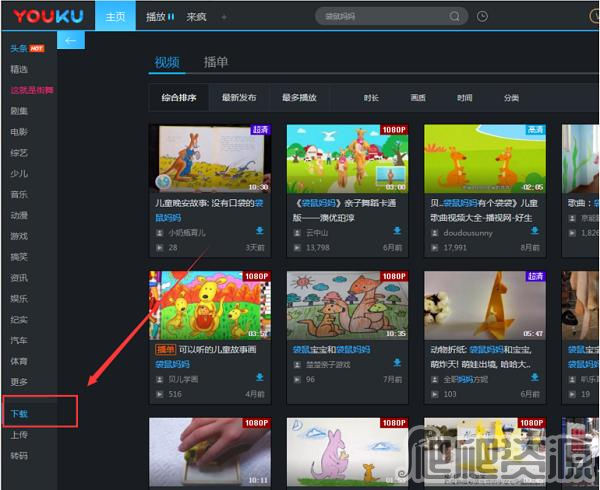The height and width of the screenshot is (490, 600).
Task: Open 电影 category in the sidebar
Action: tap(19, 132)
